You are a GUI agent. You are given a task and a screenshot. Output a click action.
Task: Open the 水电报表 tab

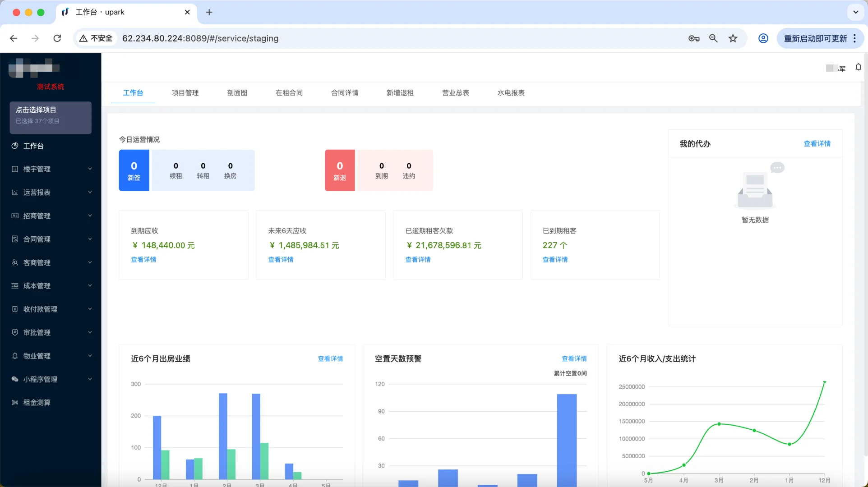(509, 93)
